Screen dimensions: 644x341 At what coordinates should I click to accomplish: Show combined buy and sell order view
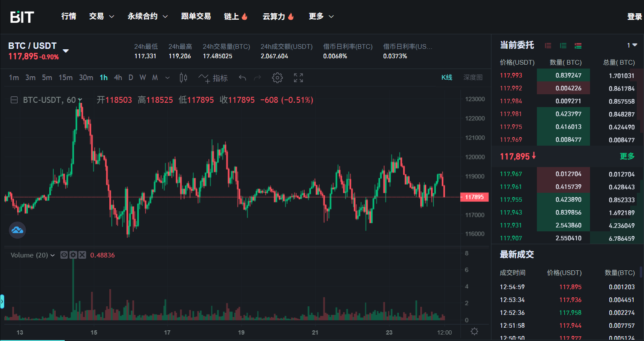[578, 45]
